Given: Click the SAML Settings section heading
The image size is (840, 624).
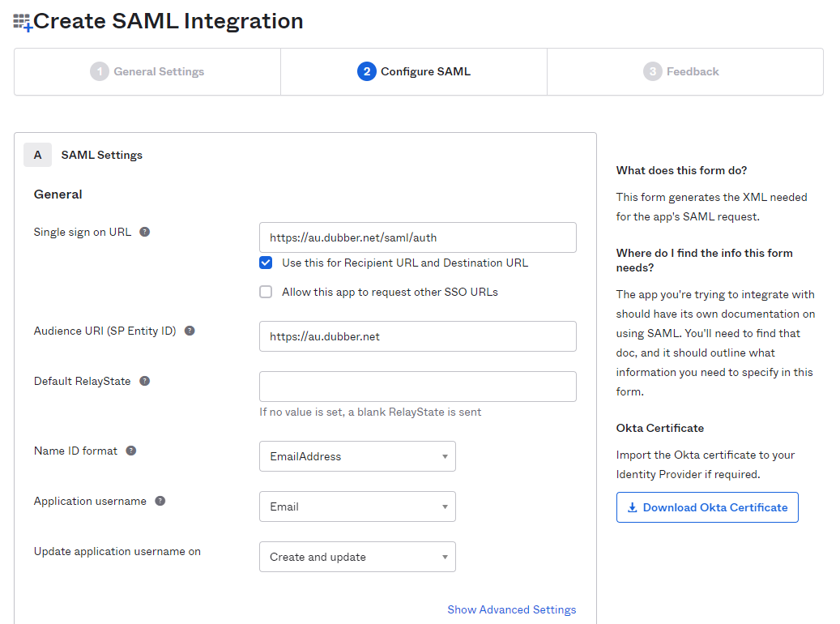Looking at the screenshot, I should 102,155.
